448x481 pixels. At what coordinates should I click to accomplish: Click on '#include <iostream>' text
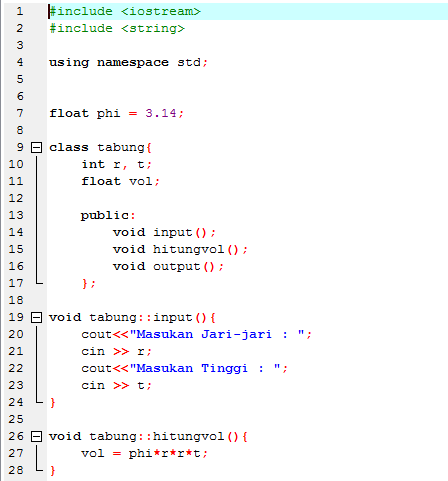[x=125, y=11]
